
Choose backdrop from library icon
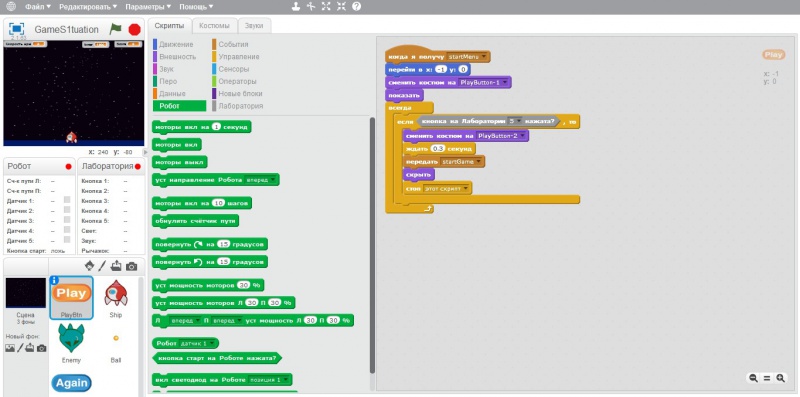click(10, 348)
